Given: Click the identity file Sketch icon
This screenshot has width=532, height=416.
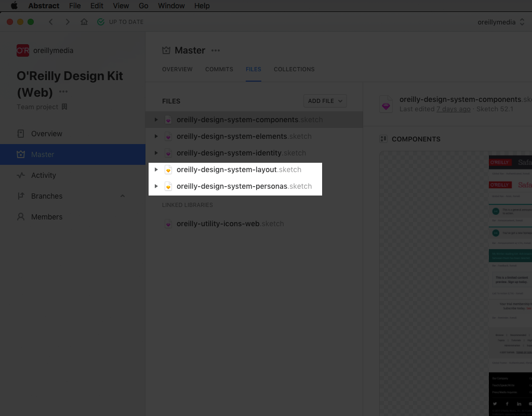Looking at the screenshot, I should 168,153.
